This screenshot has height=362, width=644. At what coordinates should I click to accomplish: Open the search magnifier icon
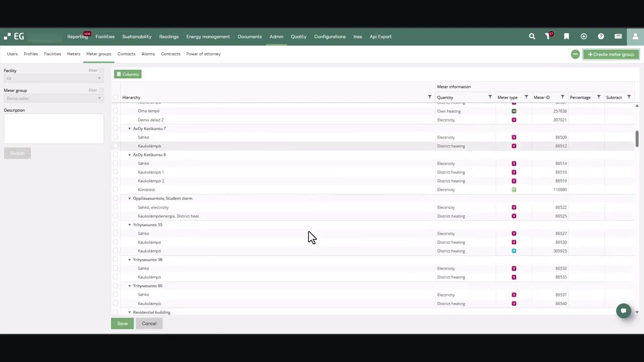pos(532,36)
